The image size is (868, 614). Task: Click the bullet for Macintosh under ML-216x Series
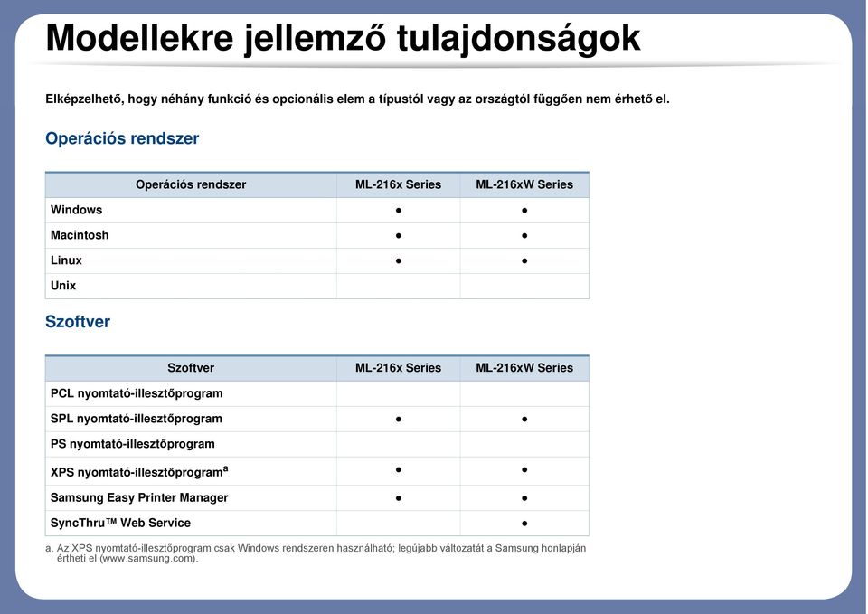coord(399,236)
